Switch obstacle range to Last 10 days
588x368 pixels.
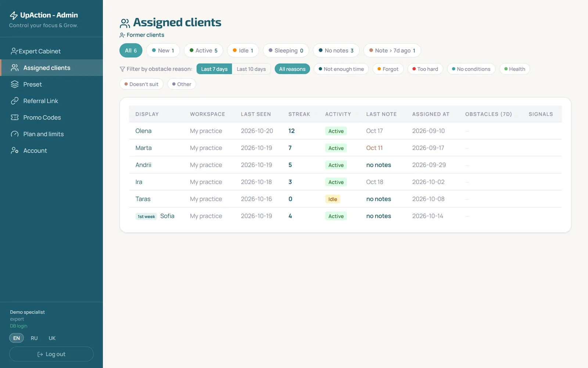pos(251,69)
